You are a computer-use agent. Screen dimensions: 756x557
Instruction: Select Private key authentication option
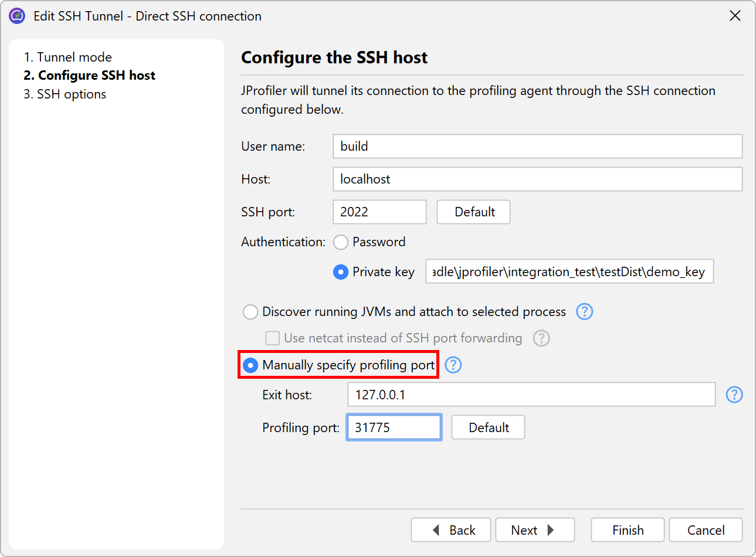tap(341, 272)
